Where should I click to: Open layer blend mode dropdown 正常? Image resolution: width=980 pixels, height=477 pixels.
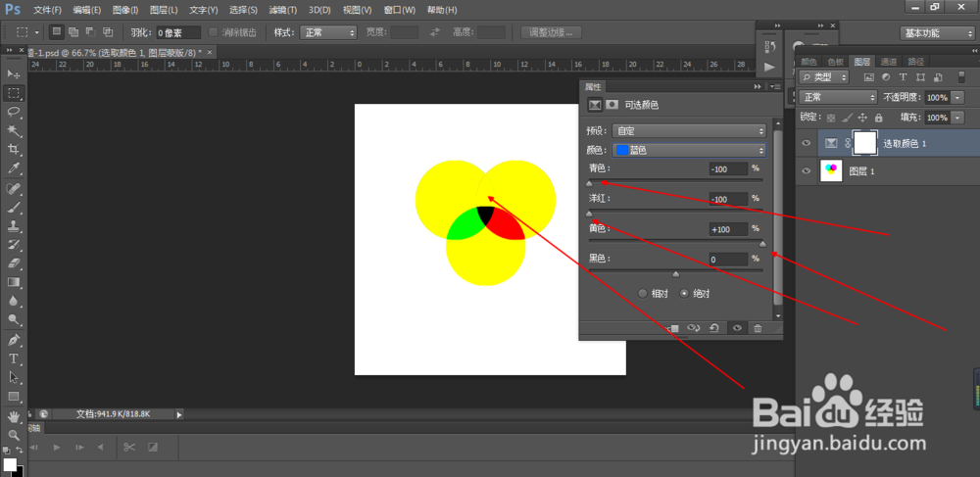pyautogui.click(x=838, y=97)
